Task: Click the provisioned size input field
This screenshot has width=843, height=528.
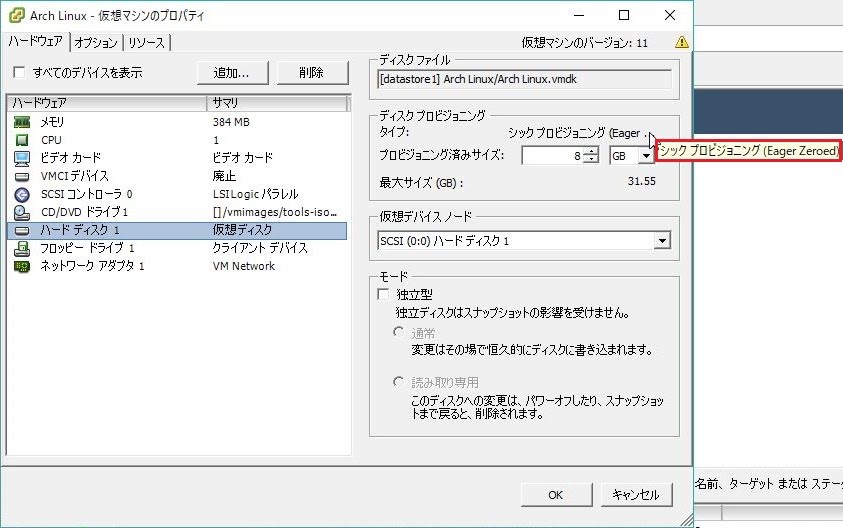Action: 553,156
